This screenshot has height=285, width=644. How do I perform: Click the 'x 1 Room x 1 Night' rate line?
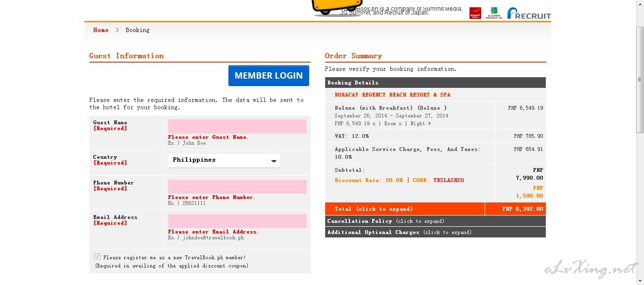coord(383,124)
